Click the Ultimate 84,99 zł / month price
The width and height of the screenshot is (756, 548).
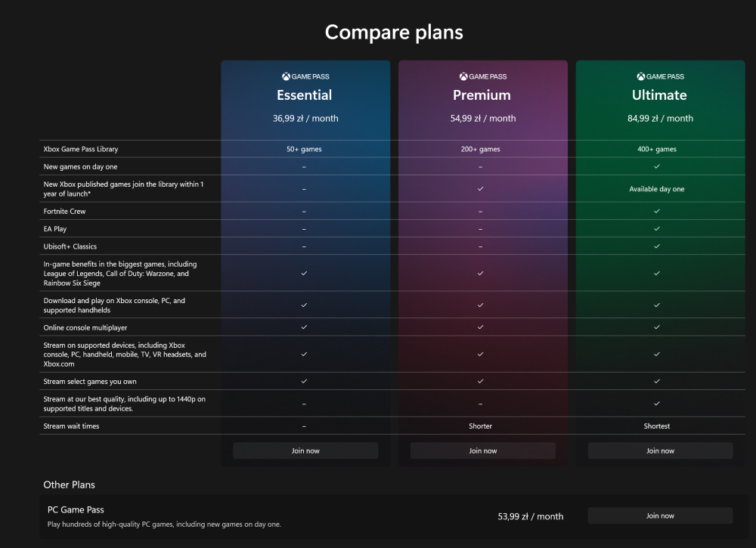660,118
